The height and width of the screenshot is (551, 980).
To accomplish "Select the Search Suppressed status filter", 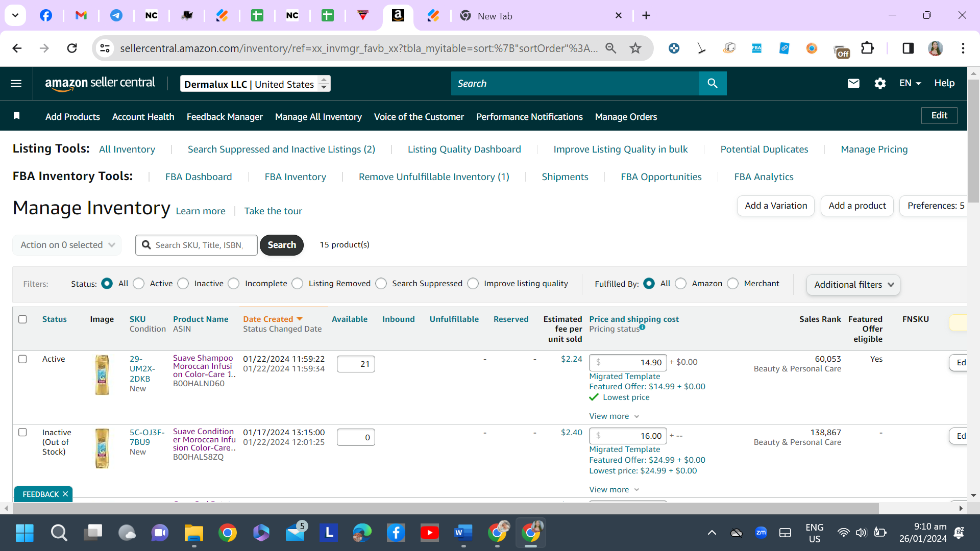I will pos(381,283).
